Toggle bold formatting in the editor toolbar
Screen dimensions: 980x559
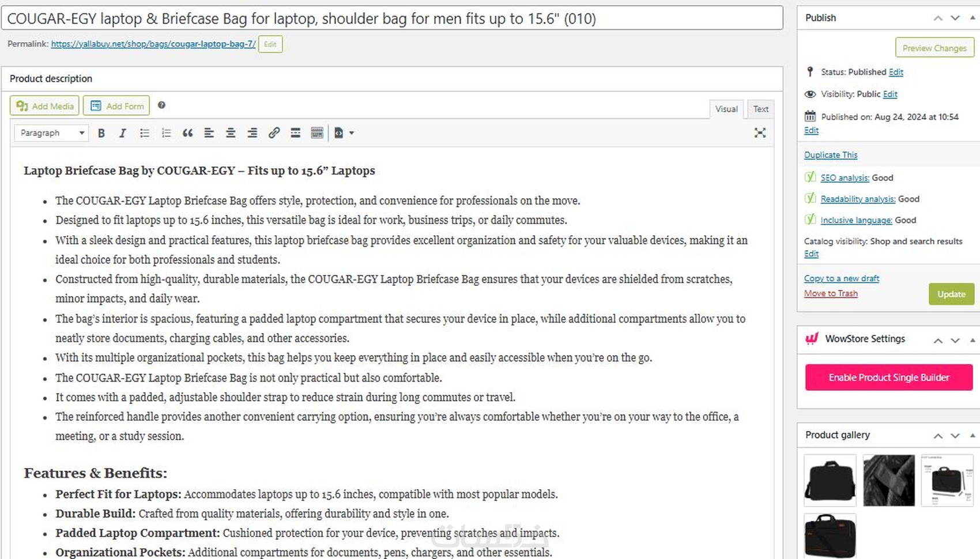pyautogui.click(x=101, y=133)
